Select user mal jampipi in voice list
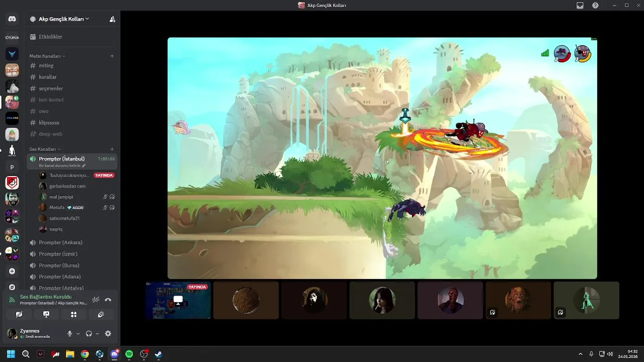This screenshot has height=362, width=644. click(x=77, y=197)
